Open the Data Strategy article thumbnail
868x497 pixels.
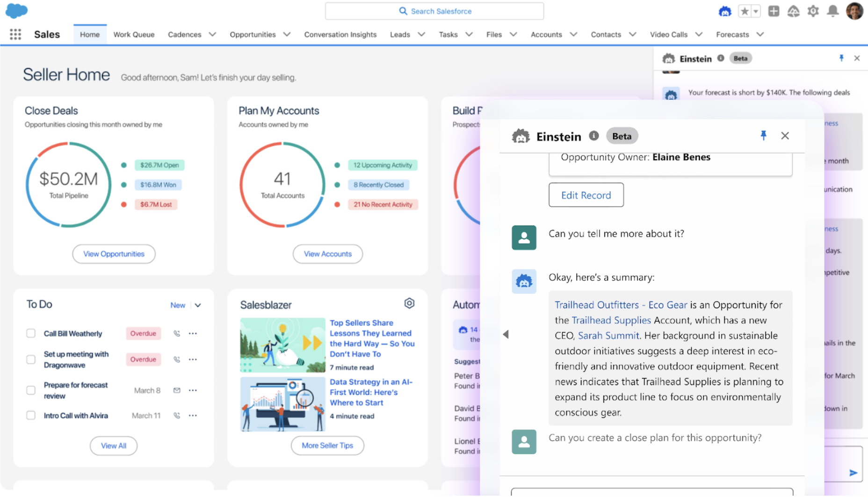click(282, 404)
